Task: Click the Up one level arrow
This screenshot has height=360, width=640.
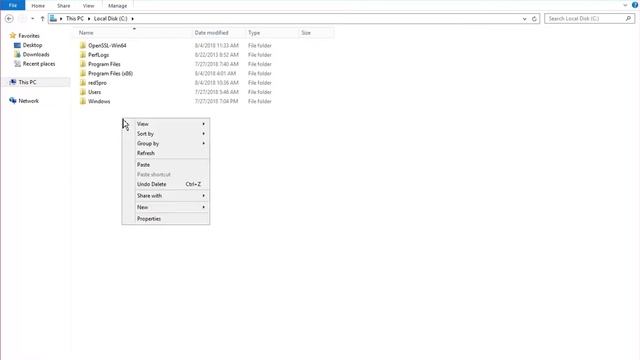Action: pyautogui.click(x=42, y=18)
